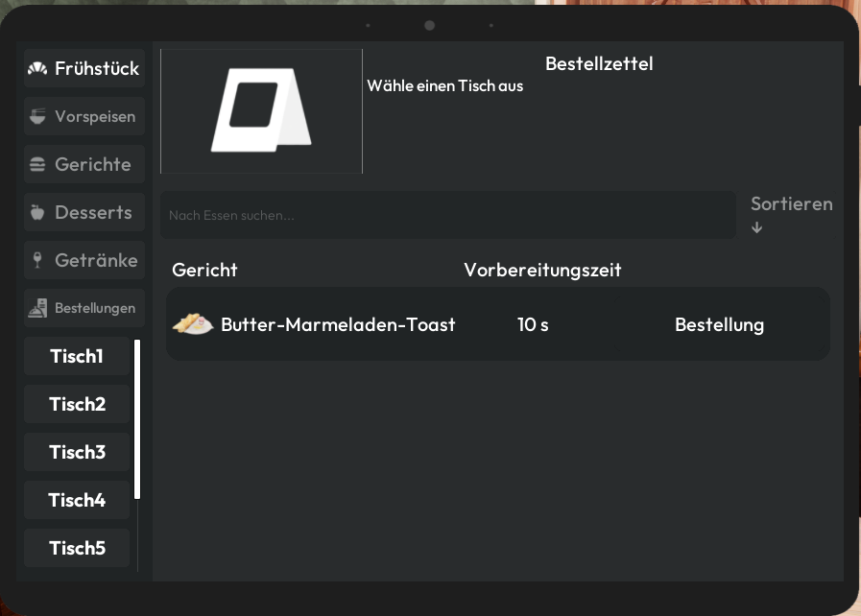Click the apple icon beside Desserts
Image resolution: width=861 pixels, height=616 pixels.
point(37,212)
